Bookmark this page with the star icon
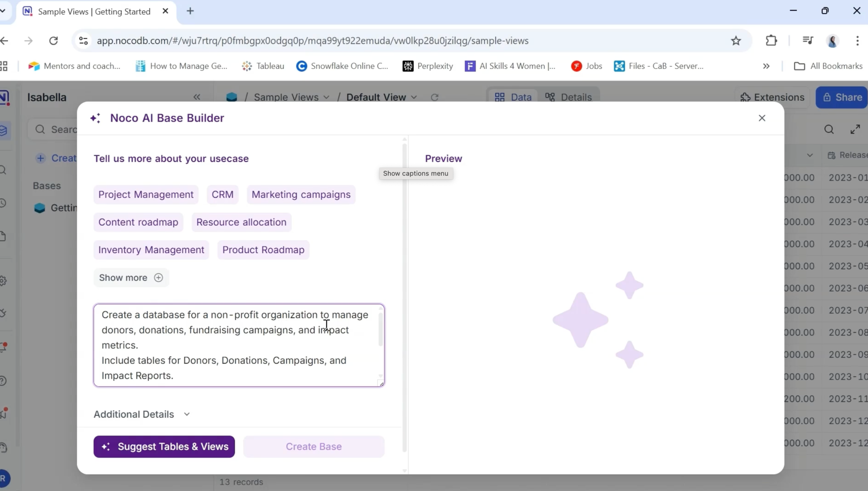The height and width of the screenshot is (491, 868). click(736, 41)
